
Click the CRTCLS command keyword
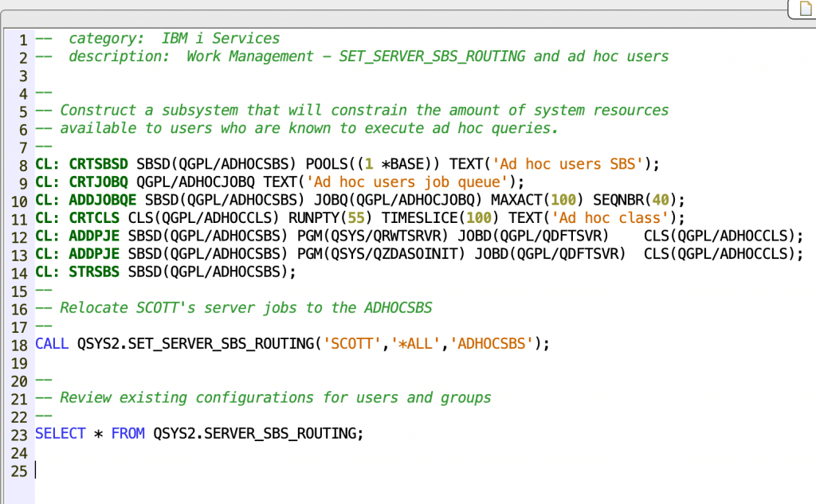pyautogui.click(x=95, y=218)
